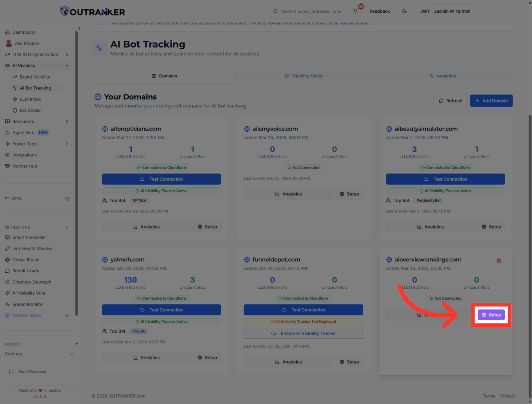Expand the Resources menu
Screen dimensions: 532x404
(37, 122)
